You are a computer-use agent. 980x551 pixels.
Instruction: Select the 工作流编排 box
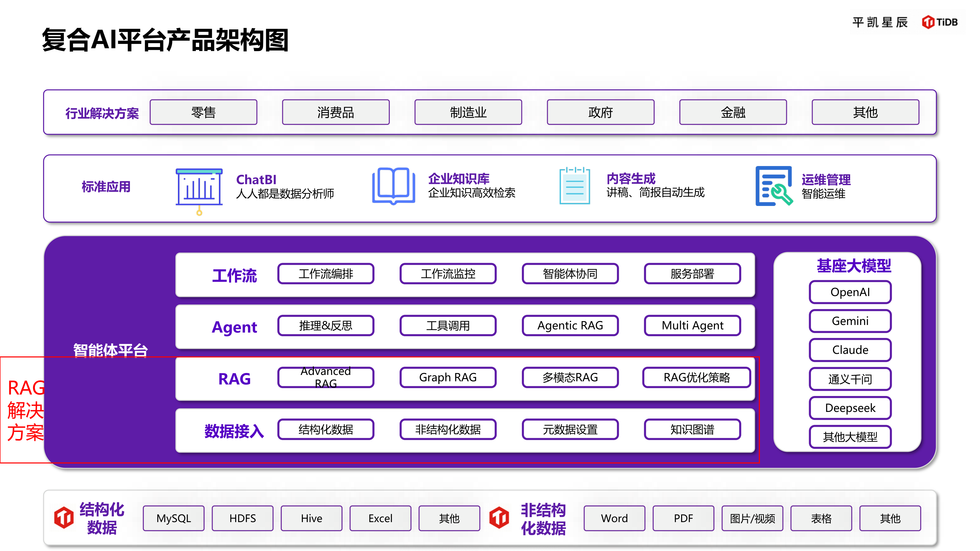[326, 274]
